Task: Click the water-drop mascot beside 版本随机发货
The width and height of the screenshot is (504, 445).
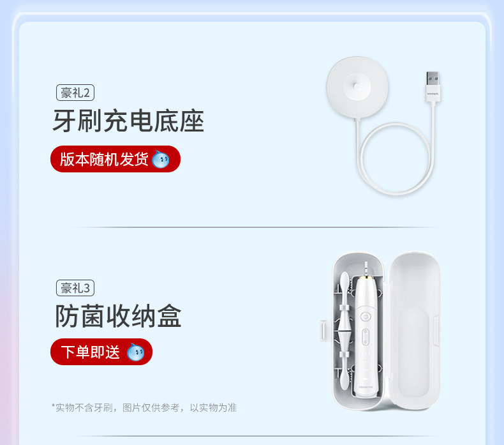Action: [x=161, y=159]
